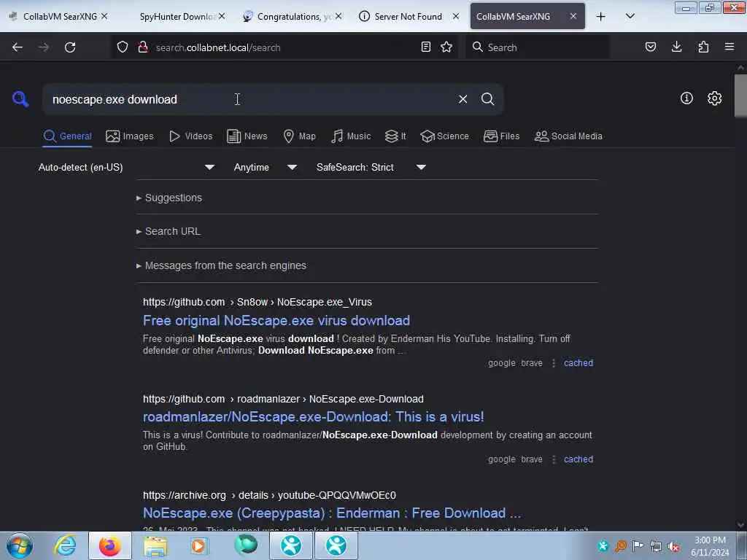Clear the search query with the X
Screen dimensions: 747x560
pos(462,99)
